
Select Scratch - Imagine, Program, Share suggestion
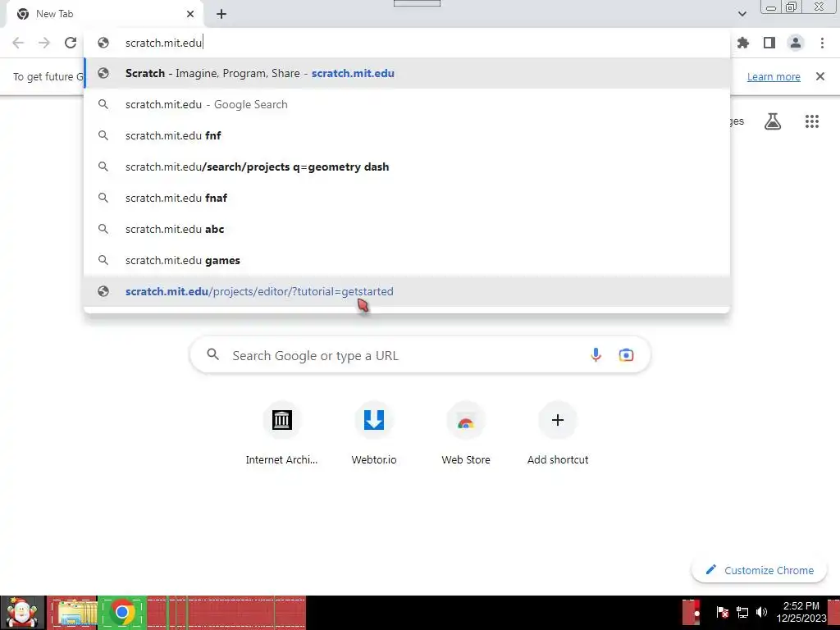[407, 73]
